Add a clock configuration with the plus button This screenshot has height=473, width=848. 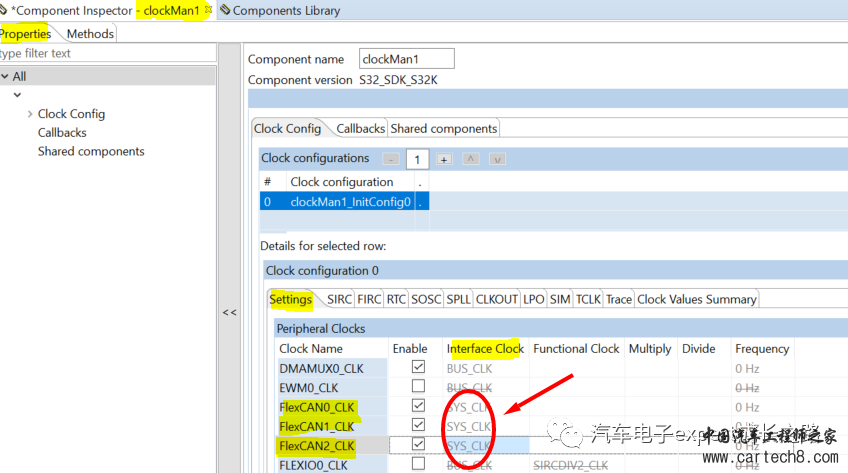pos(444,159)
